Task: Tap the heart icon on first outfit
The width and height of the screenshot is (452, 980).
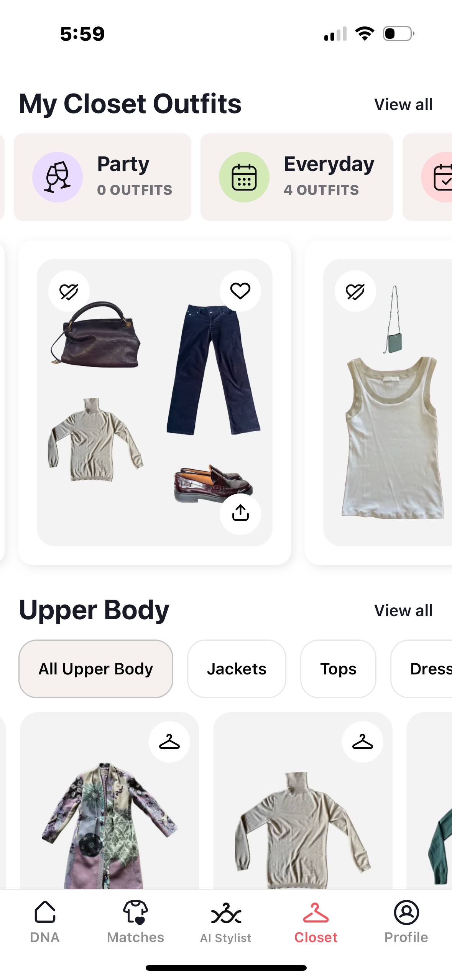Action: coord(240,291)
